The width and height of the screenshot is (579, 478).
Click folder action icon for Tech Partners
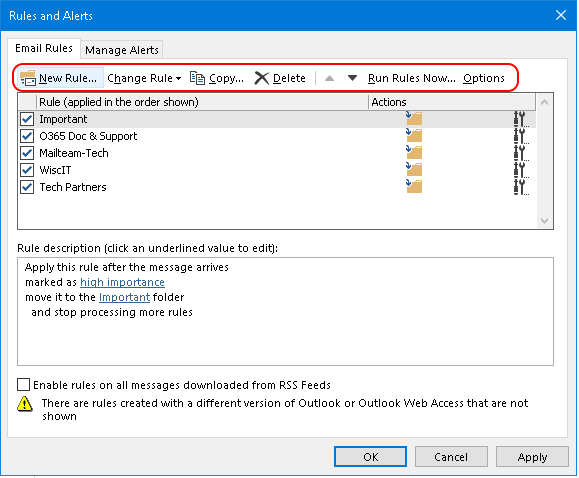(x=414, y=186)
